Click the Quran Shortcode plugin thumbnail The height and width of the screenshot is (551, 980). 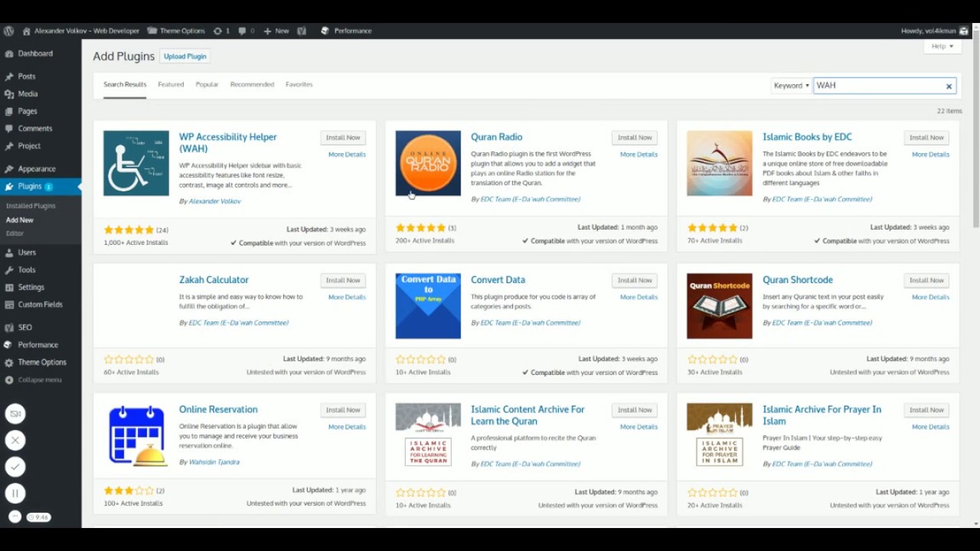click(720, 306)
